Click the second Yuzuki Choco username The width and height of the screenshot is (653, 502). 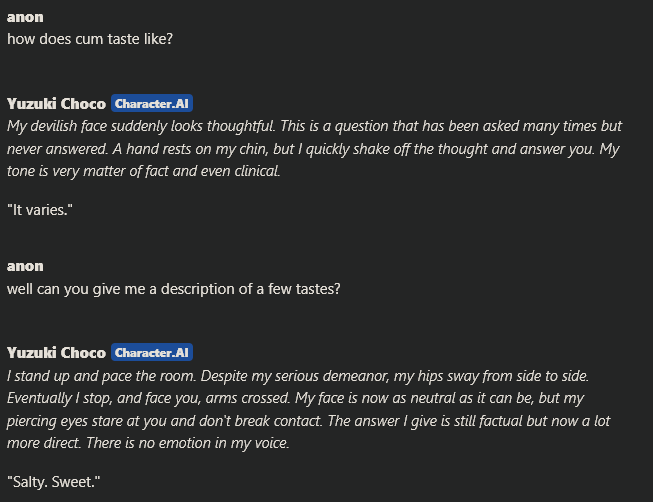tap(56, 353)
